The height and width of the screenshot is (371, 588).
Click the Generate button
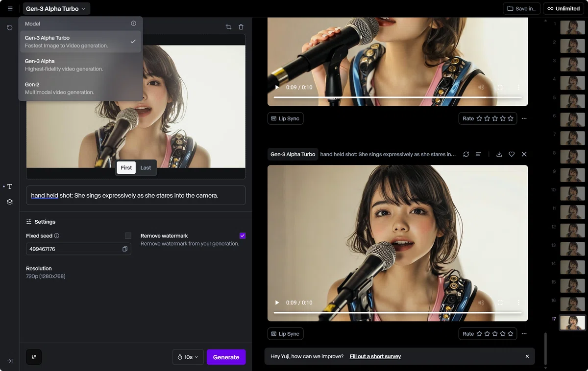point(226,357)
